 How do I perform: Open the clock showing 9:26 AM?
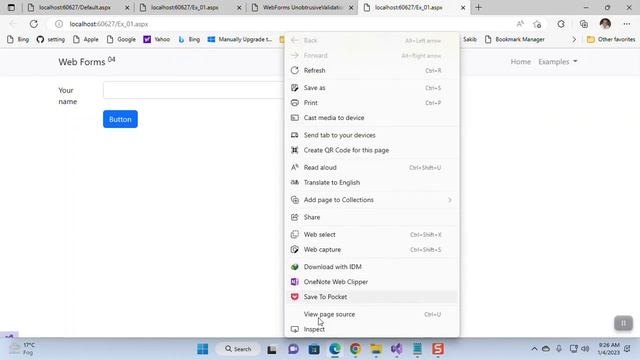coord(609,349)
